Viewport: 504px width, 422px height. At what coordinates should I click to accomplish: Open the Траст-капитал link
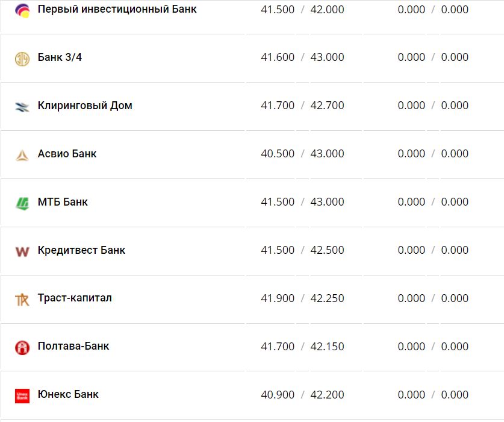(x=75, y=298)
